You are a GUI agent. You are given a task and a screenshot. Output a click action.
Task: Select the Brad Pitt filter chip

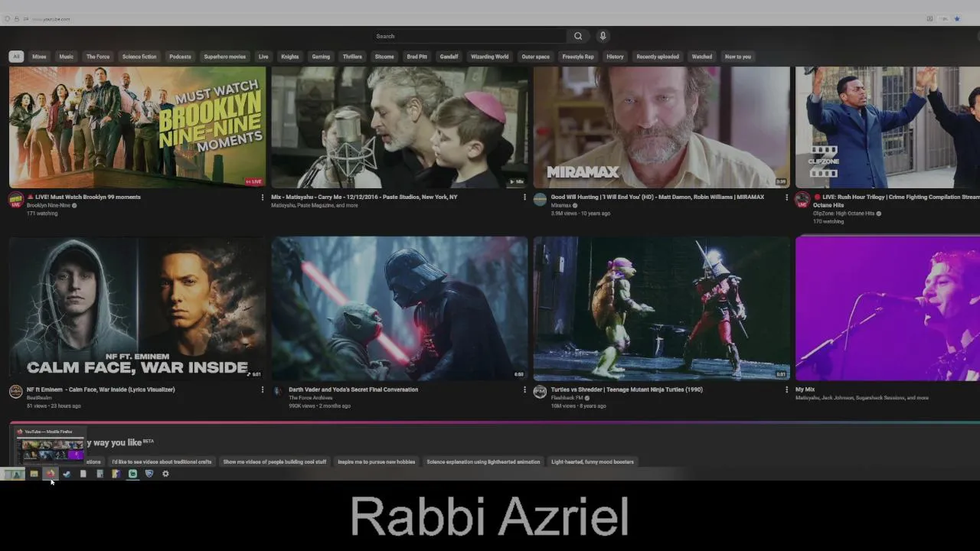[417, 57]
